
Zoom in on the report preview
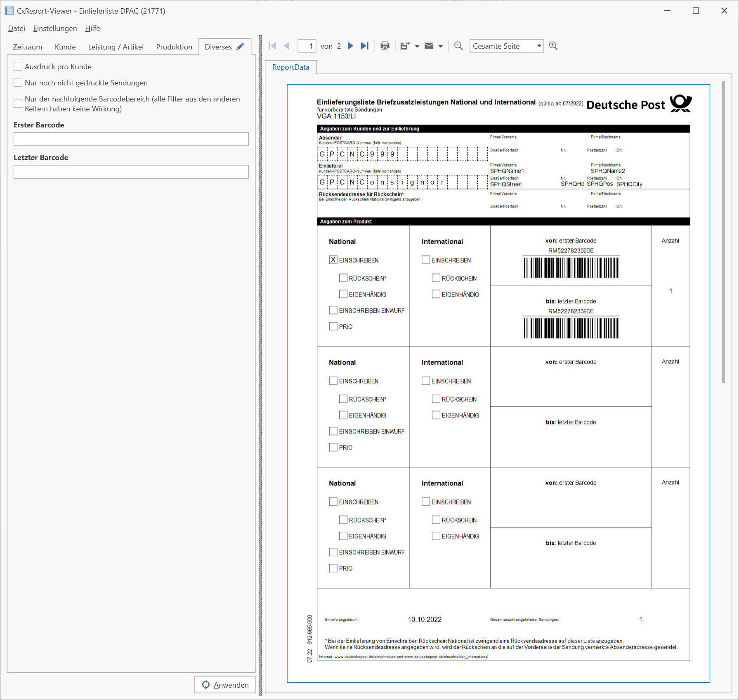coord(553,46)
